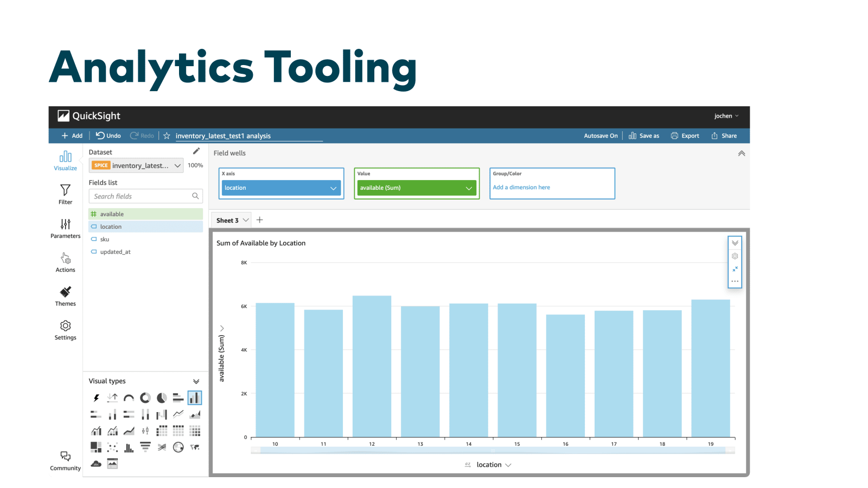Image resolution: width=868 pixels, height=488 pixels.
Task: Minimize the visual with arrows icon
Action: pyautogui.click(x=735, y=269)
